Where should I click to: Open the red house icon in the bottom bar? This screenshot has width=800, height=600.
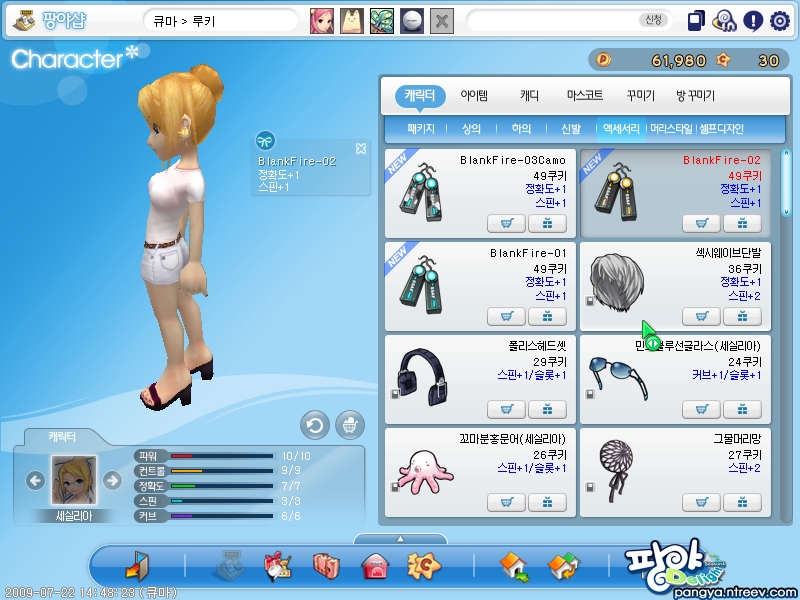coord(375,566)
